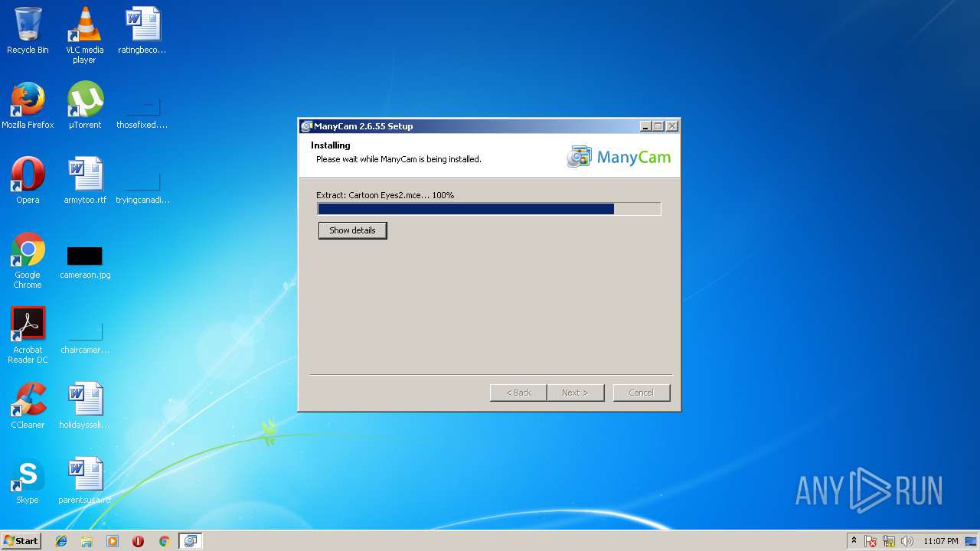Click the greyed Next button
Screen dimensions: 980x551
pos(575,393)
